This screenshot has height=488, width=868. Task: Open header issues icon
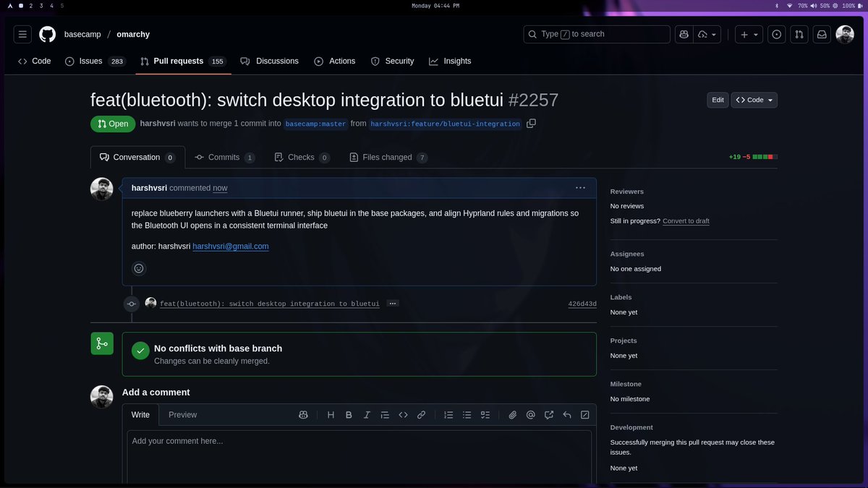(776, 34)
